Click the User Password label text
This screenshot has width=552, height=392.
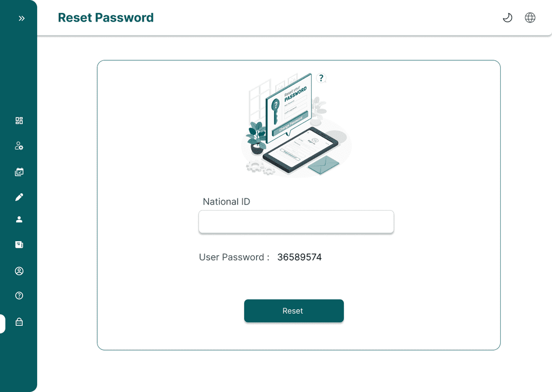pos(234,257)
